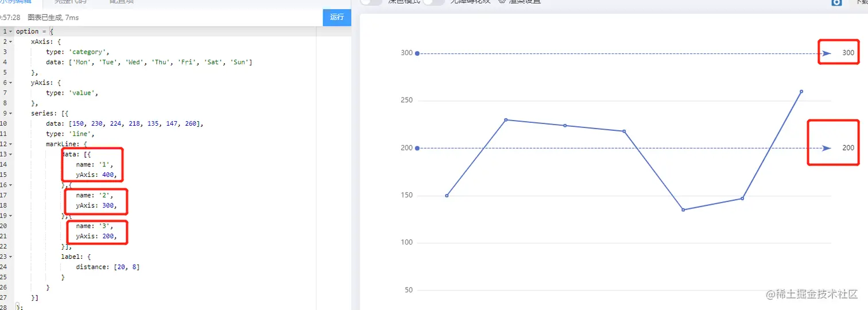Viewport: 868px width, 310px height.
Task: Click the highest data point at 260
Action: [x=801, y=91]
